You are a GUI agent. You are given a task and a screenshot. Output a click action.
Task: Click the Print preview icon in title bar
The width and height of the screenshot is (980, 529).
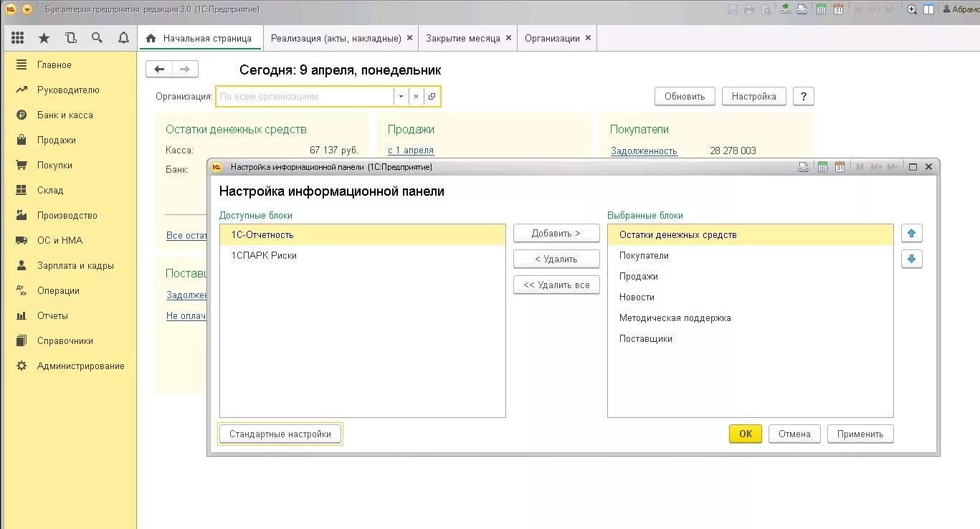pos(766,9)
